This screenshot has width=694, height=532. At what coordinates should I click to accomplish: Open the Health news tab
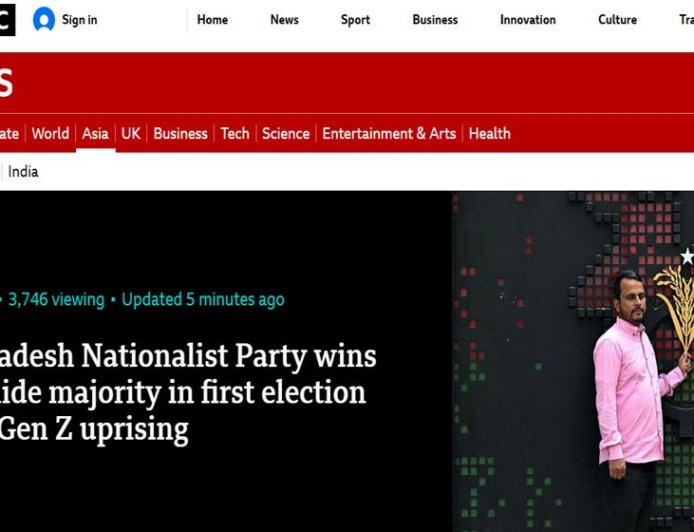point(489,133)
